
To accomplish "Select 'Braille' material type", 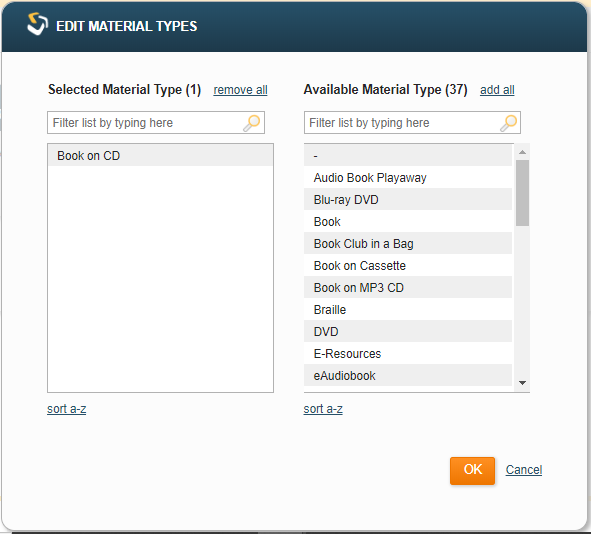I will click(408, 309).
